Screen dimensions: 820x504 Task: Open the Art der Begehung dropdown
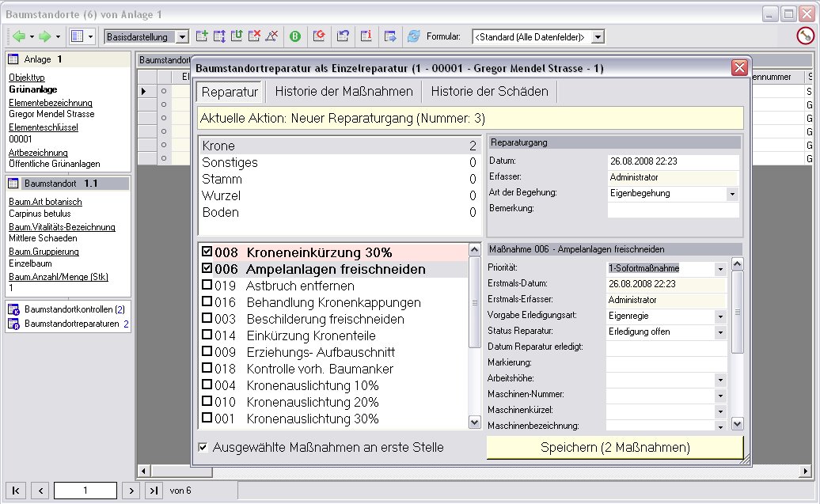(x=731, y=193)
